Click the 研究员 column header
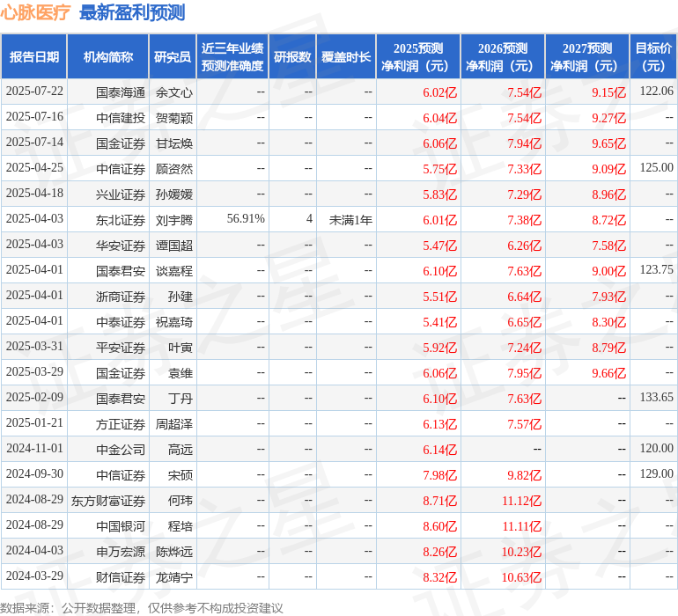This screenshot has height=616, width=678. click(173, 57)
